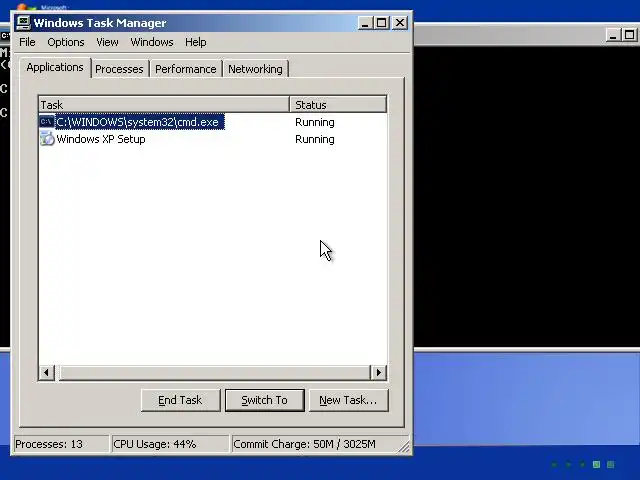Screen dimensions: 640x480
Task: Click the Task Manager title bar icon
Action: 23,23
